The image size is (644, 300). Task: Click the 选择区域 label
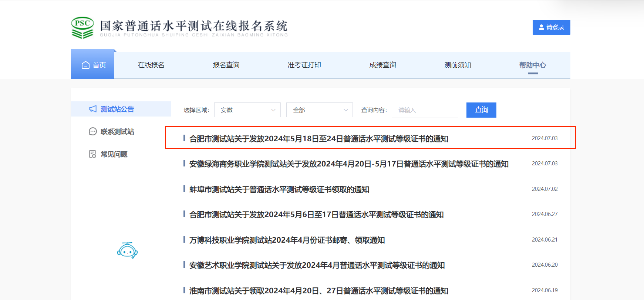(196, 110)
